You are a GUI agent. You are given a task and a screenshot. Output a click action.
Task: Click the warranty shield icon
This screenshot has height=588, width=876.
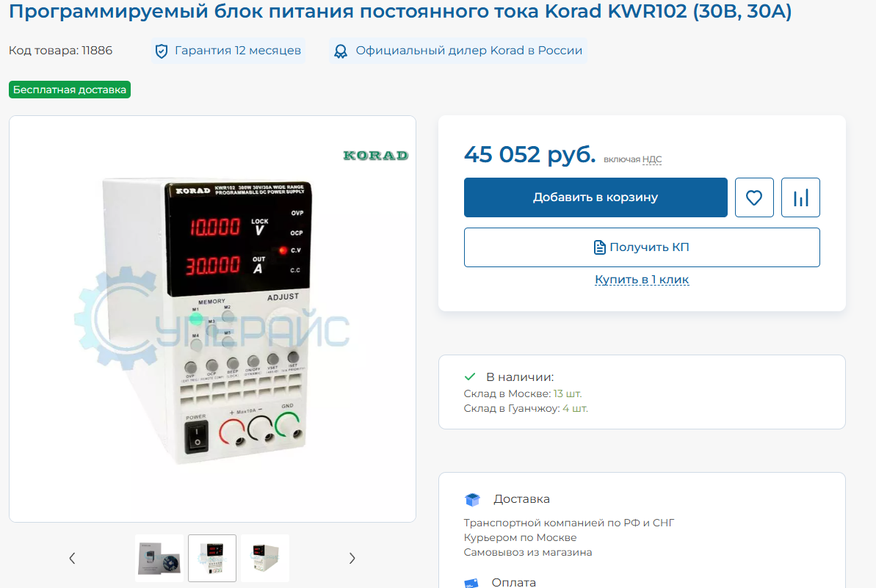pos(162,51)
